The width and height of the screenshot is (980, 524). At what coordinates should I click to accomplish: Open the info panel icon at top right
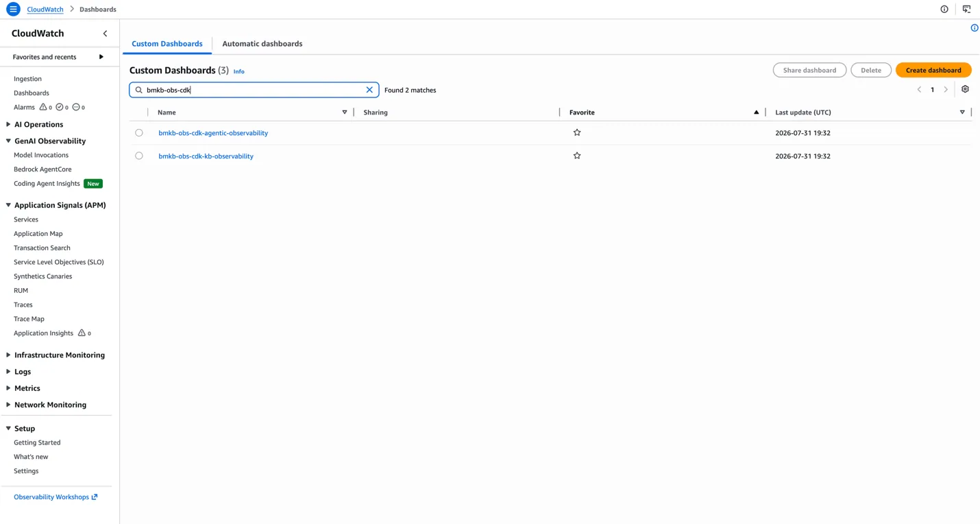pyautogui.click(x=944, y=9)
